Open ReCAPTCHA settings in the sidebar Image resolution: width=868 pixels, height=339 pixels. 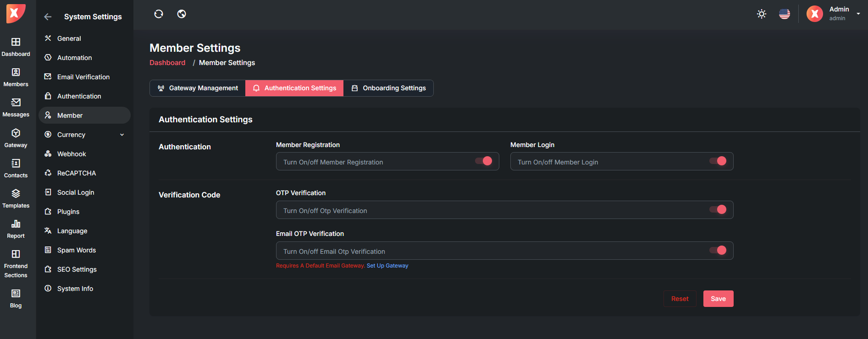76,173
